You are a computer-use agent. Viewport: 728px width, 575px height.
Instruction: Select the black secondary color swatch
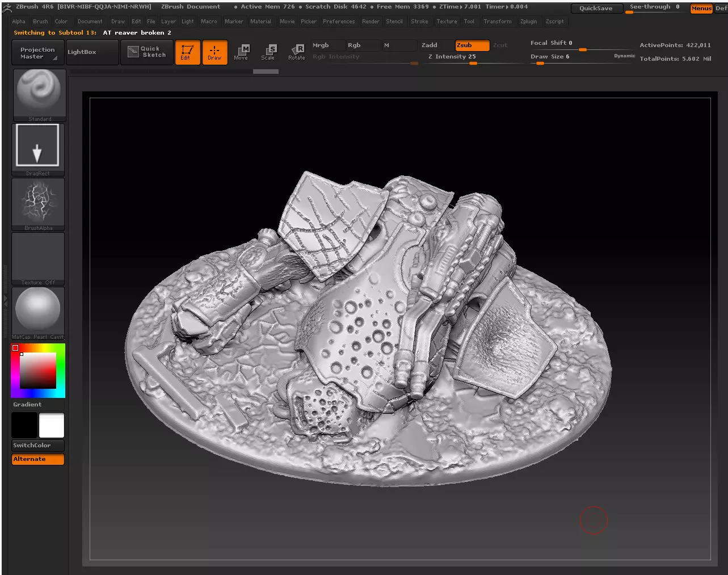(x=24, y=425)
